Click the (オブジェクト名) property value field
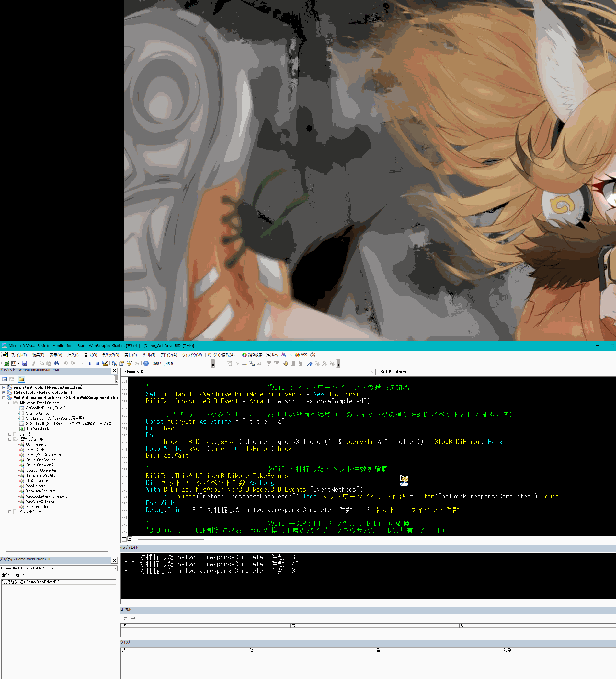Image resolution: width=616 pixels, height=679 pixels. (x=71, y=582)
